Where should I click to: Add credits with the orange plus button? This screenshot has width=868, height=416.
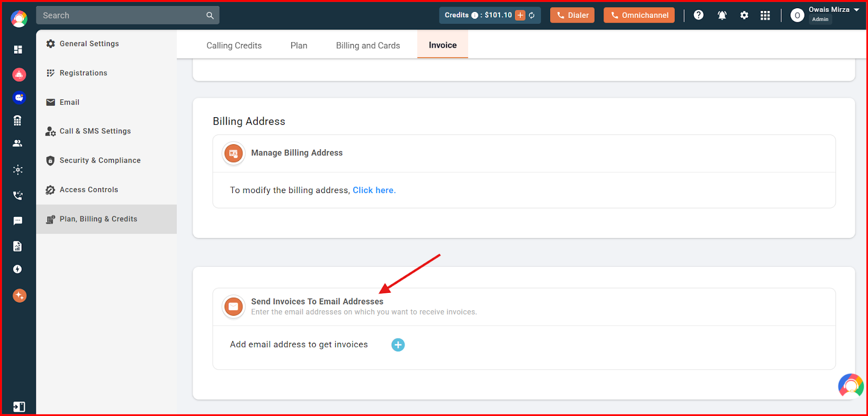520,15
